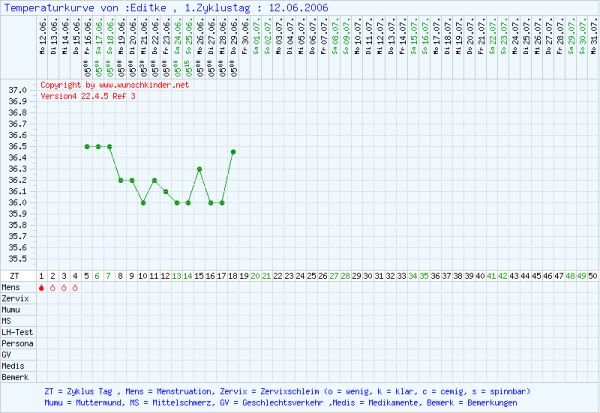Select the 36.1 temperature point on day 12
600x413 pixels.
tap(166, 191)
